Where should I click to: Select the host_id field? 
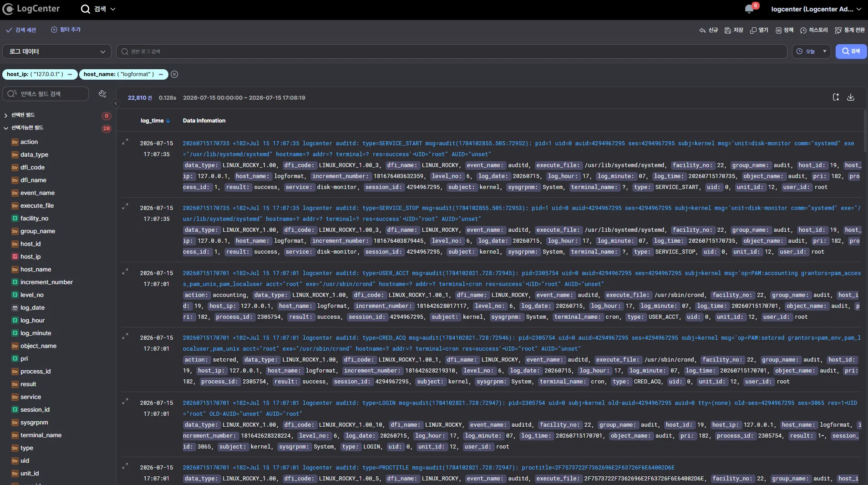30,244
